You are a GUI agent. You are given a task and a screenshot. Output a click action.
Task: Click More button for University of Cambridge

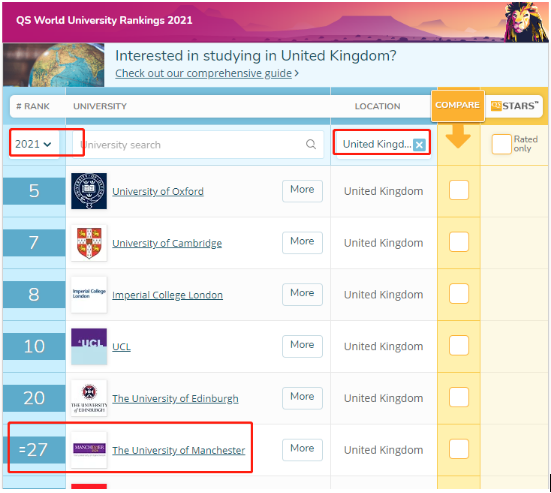pyautogui.click(x=302, y=242)
